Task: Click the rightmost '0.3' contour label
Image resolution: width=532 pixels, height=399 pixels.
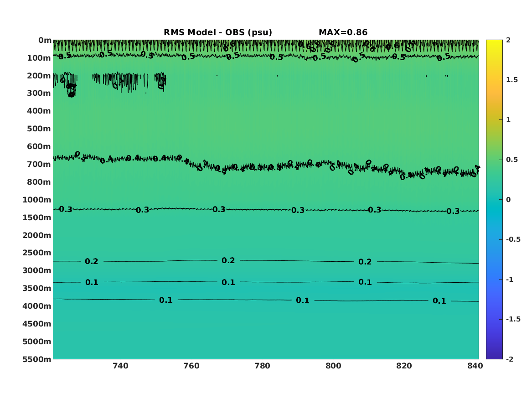Action: point(453,212)
